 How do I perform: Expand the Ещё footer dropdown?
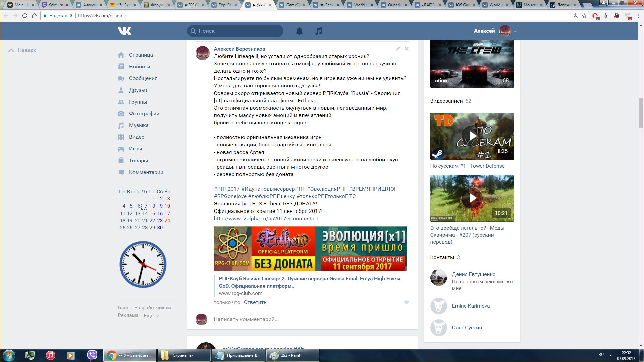click(151, 316)
